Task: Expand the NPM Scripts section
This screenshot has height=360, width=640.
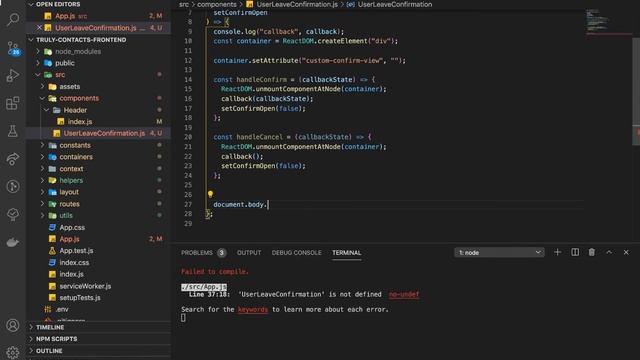Action: click(x=98, y=339)
